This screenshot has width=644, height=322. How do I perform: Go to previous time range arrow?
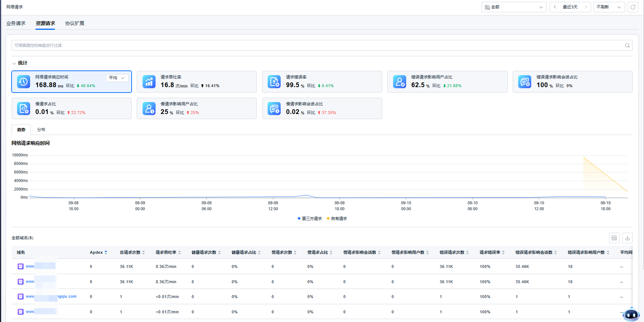pos(555,7)
